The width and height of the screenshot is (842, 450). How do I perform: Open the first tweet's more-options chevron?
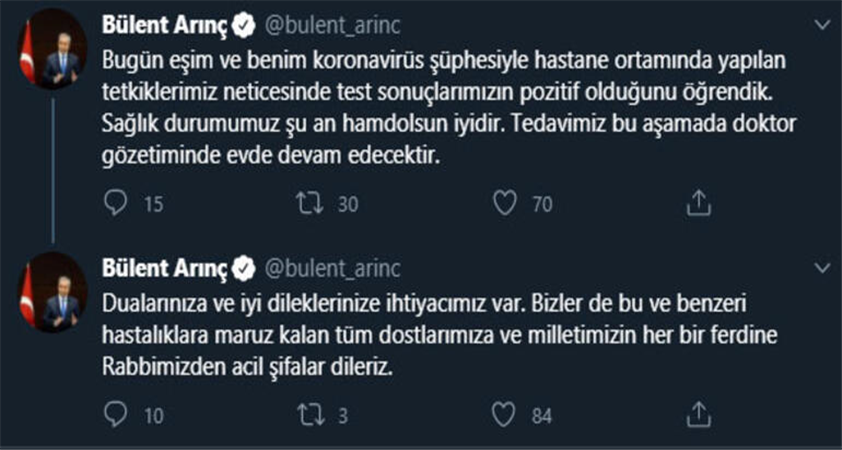822,23
